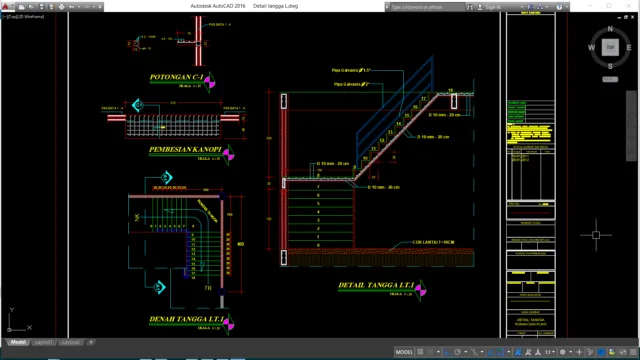
Task: Open the coordinate system dropdown below ViewCube
Action: coord(610,79)
